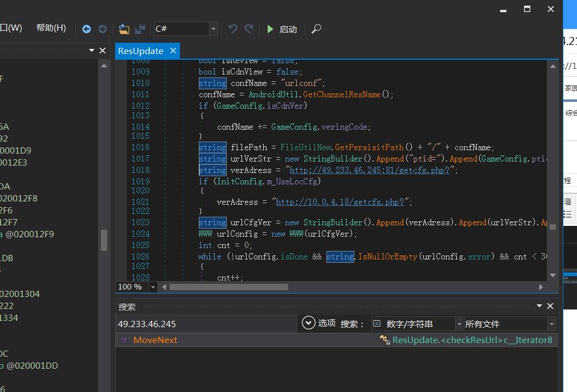Select the MoveNext search result
Screen dimensions: 577x392
(x=155, y=340)
